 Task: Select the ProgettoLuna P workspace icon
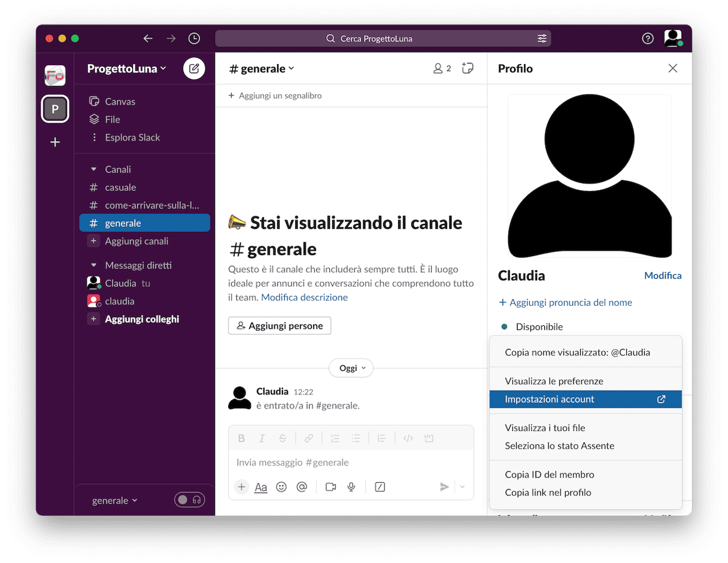(x=55, y=109)
